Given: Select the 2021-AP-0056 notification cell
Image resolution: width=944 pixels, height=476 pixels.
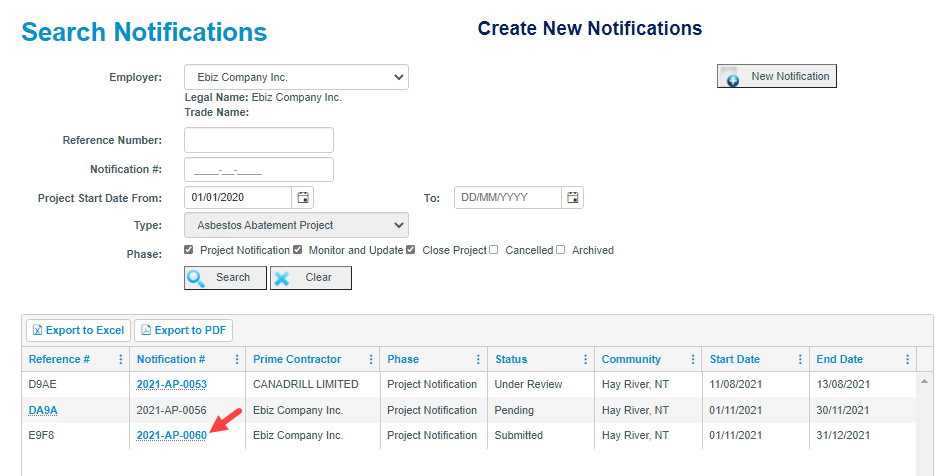Looking at the screenshot, I should [x=187, y=410].
